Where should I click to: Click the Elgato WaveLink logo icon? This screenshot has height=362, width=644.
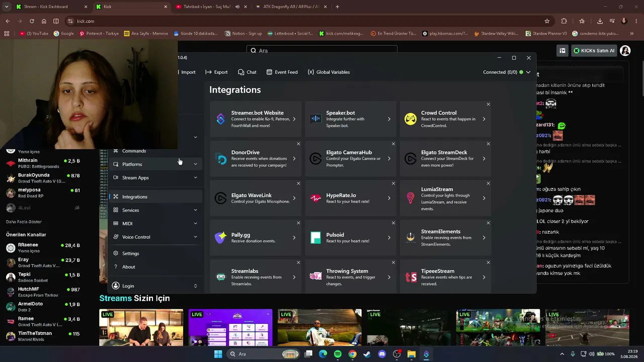coord(221,198)
